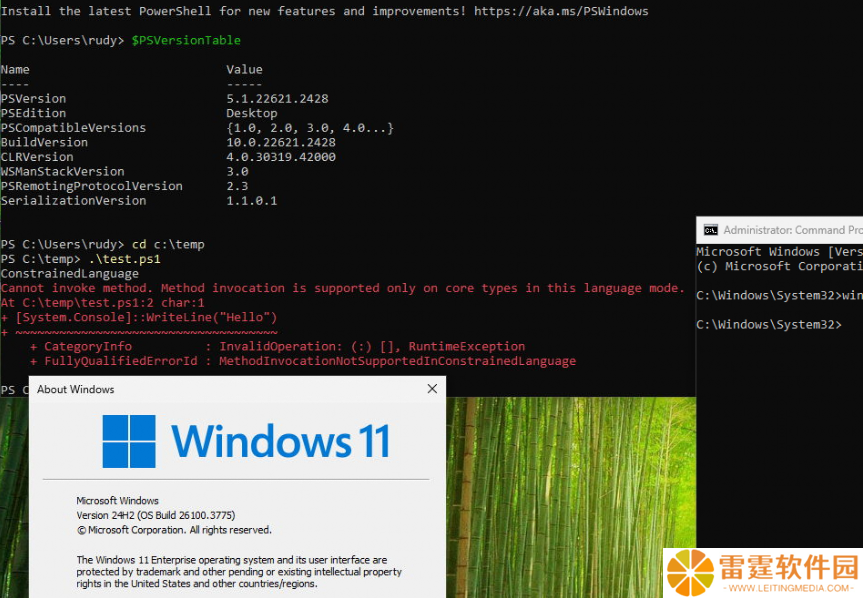The height and width of the screenshot is (598, 863).
Task: Click the Windows 11 Enterprise description paragraph
Action: click(239, 572)
